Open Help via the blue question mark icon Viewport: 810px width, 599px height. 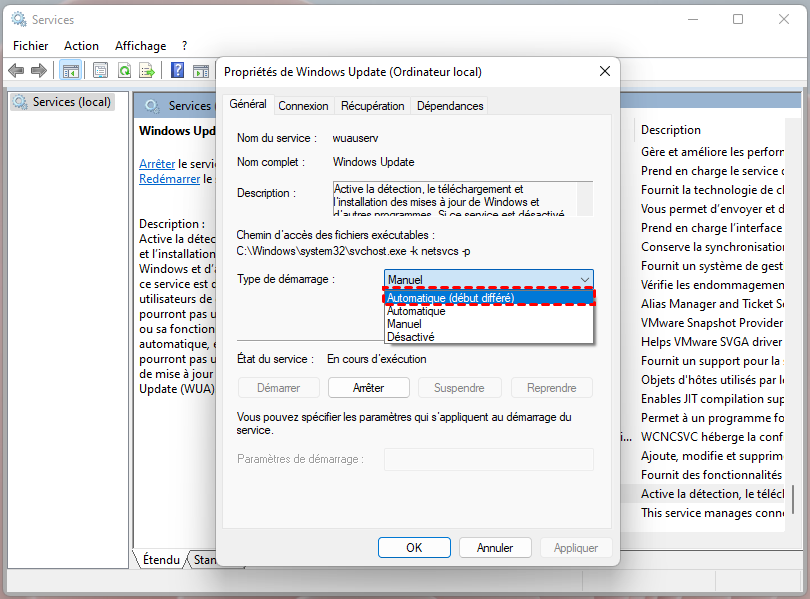point(177,70)
